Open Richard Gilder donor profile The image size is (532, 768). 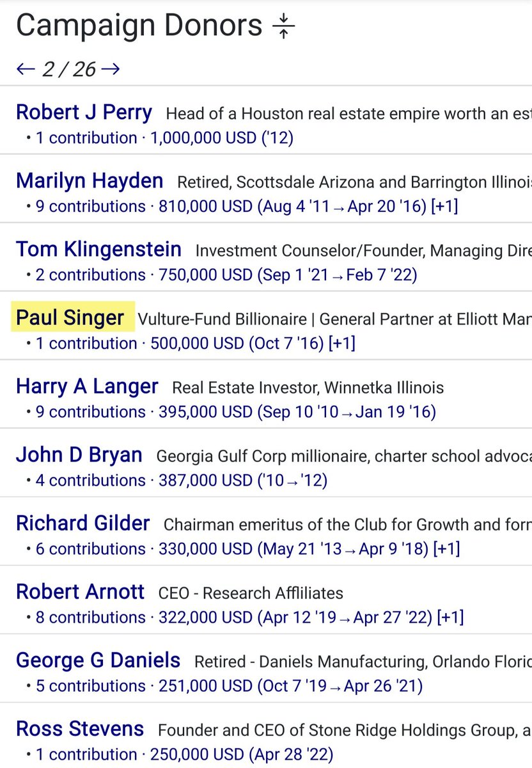(82, 524)
